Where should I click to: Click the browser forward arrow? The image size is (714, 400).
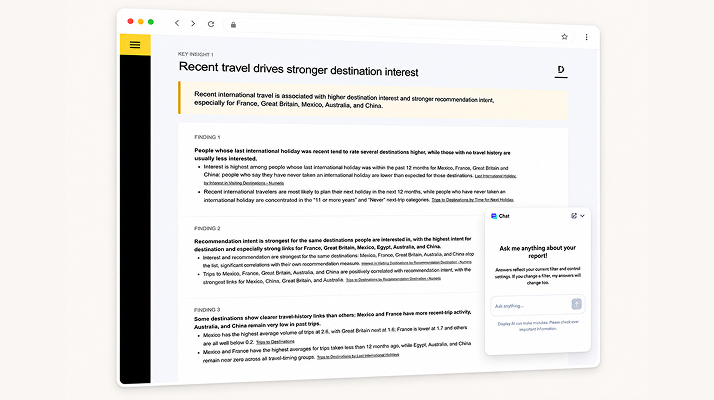[x=193, y=23]
